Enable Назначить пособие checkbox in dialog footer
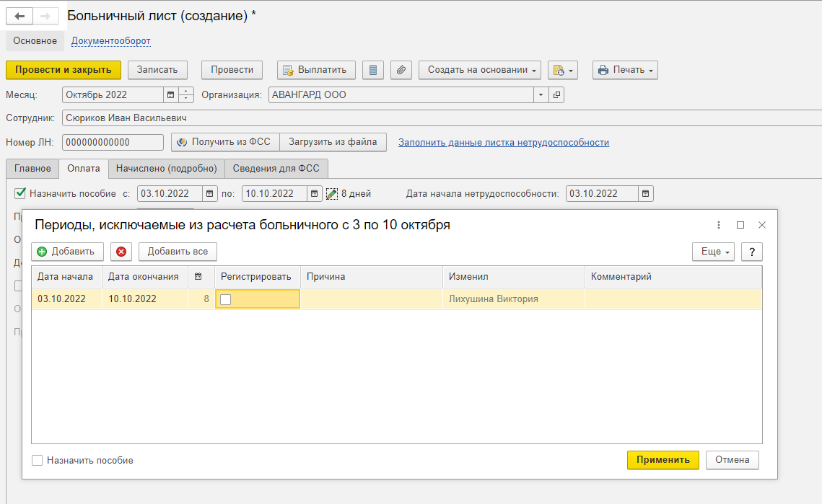 coord(38,460)
